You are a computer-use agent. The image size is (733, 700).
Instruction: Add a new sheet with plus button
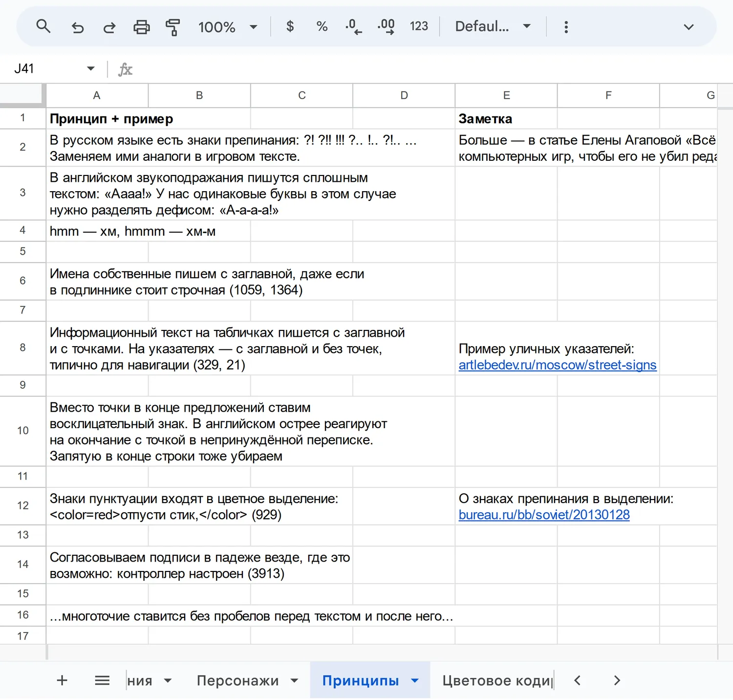coord(62,680)
